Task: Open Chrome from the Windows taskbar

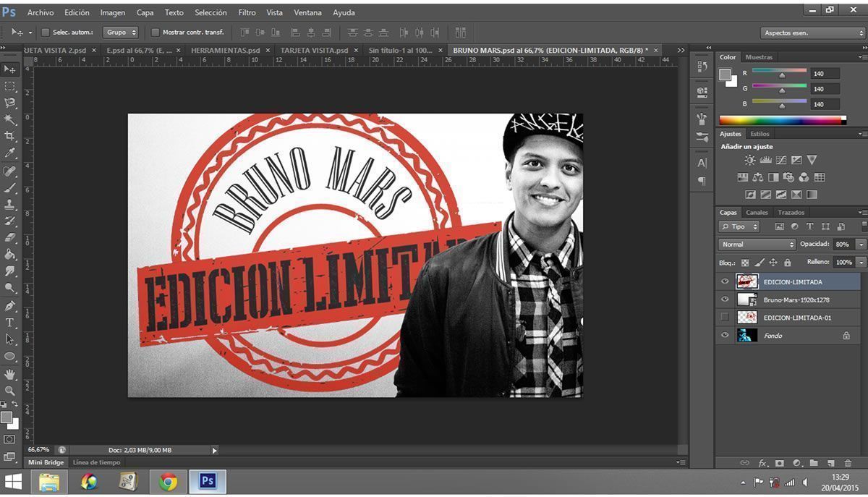Action: pos(168,481)
